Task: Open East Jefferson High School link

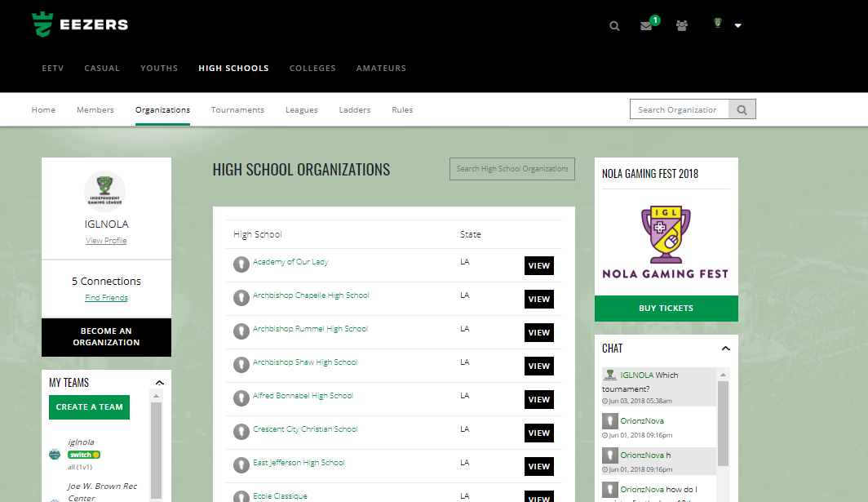Action: pos(299,463)
